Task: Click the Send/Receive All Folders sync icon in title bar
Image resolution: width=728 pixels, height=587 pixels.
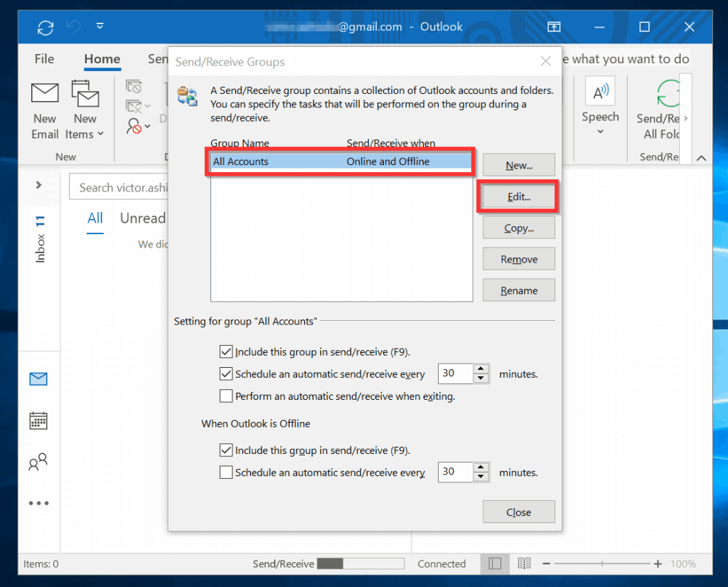Action: [45, 28]
